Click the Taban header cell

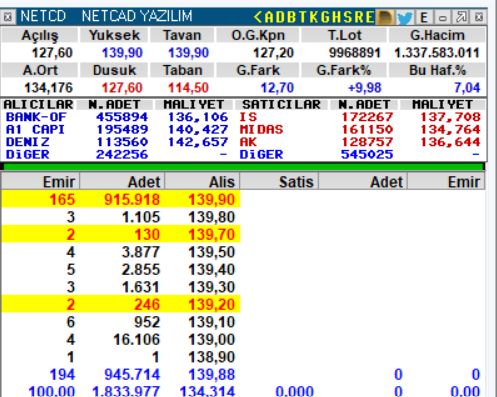point(182,70)
